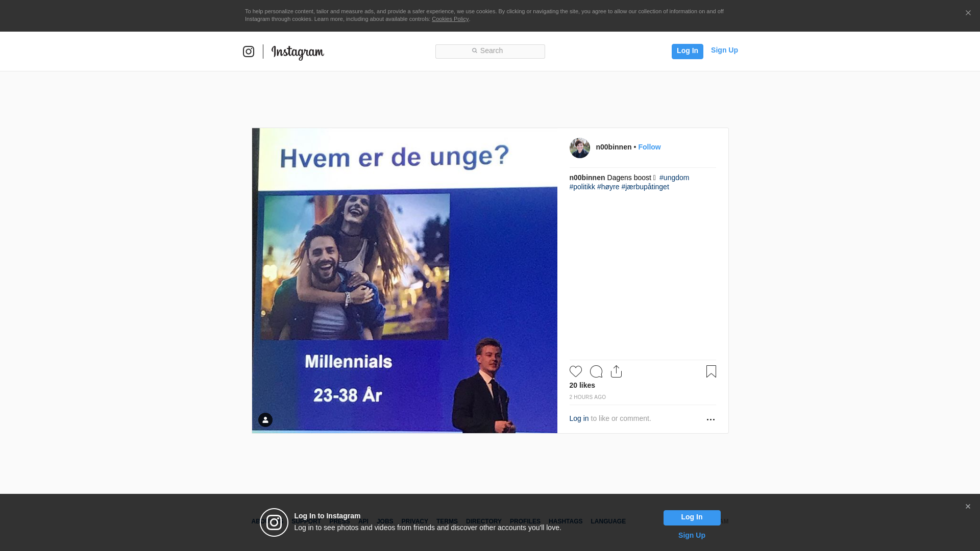
Task: Close the Log In to Instagram banner
Action: tap(968, 507)
